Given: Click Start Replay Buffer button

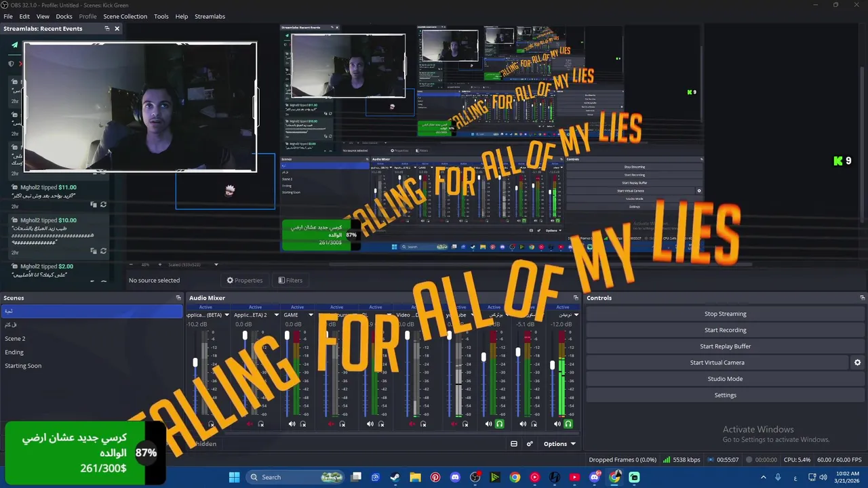Looking at the screenshot, I should 725,346.
